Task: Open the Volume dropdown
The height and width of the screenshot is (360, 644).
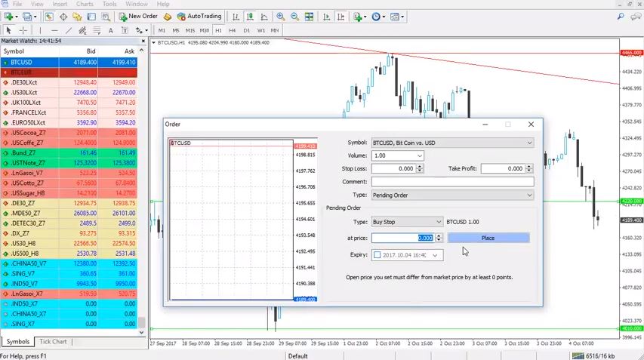Action: (419, 155)
